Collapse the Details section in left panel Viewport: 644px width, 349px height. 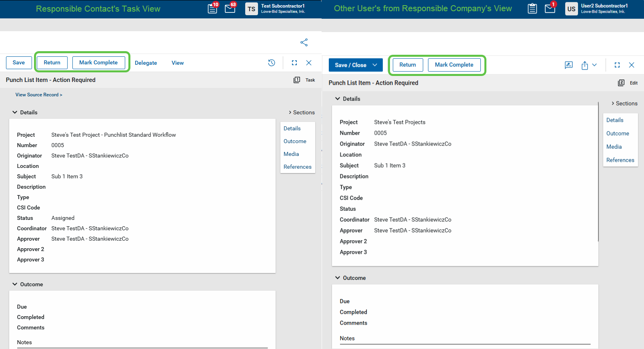15,112
